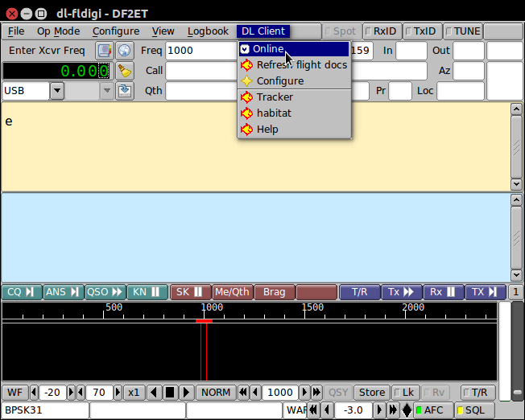Click the NORM waterfall speed button

[x=216, y=392]
